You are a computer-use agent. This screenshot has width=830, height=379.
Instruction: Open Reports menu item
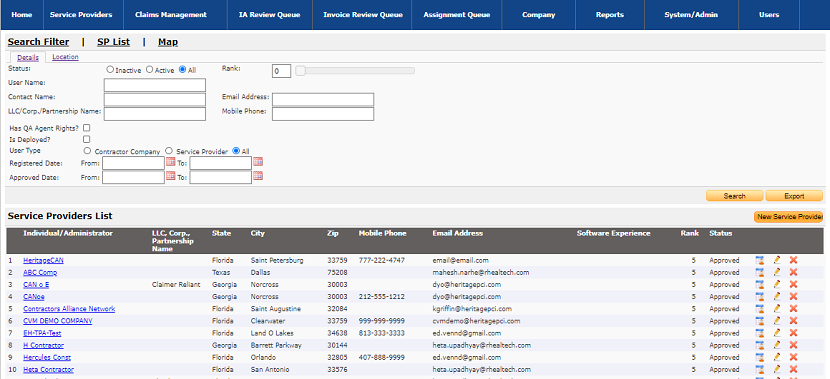click(610, 15)
